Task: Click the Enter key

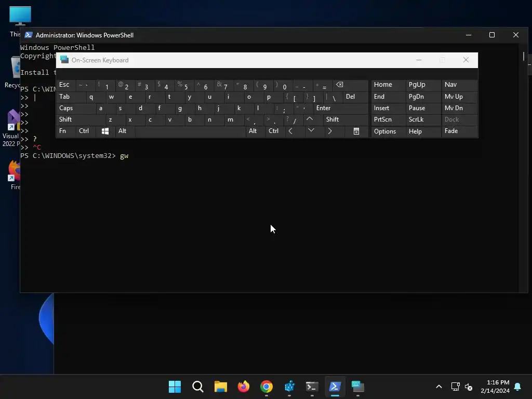Action: point(341,108)
